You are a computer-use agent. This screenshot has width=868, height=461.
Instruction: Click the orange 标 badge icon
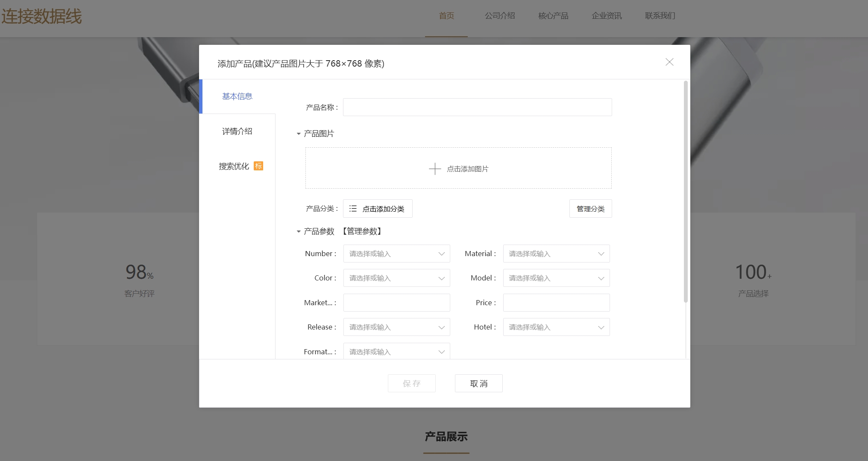(258, 166)
